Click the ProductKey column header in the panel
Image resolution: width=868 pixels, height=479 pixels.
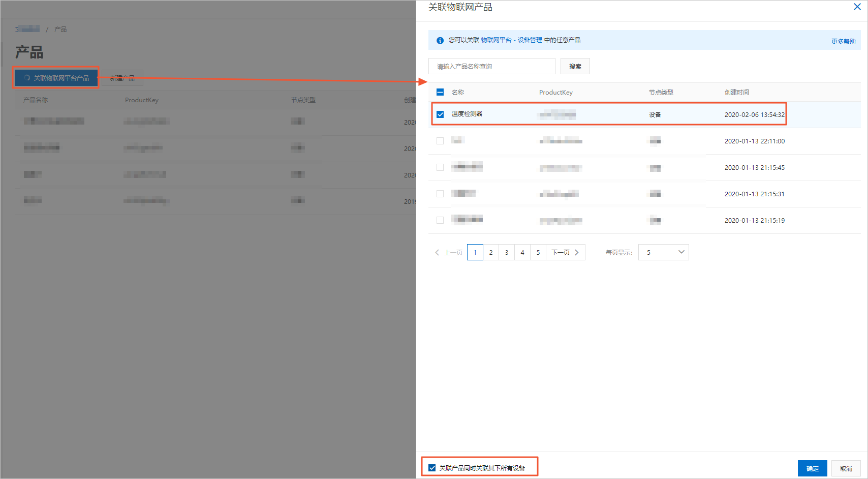(x=555, y=93)
